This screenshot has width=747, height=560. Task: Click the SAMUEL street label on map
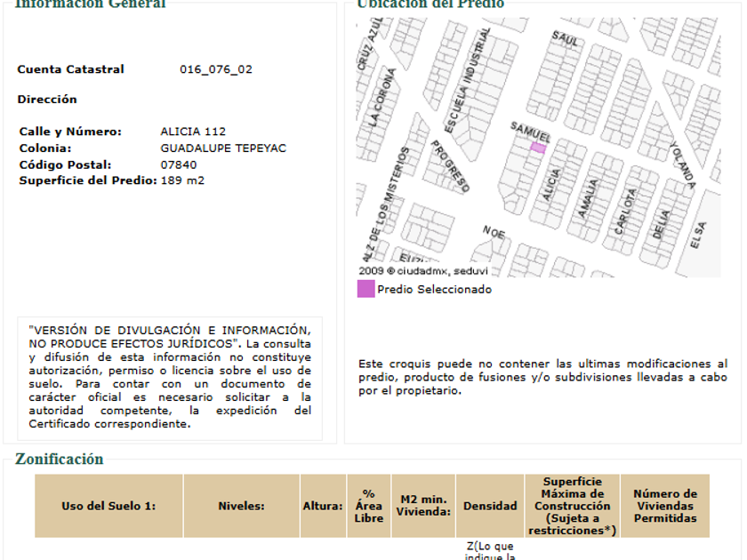tap(530, 132)
